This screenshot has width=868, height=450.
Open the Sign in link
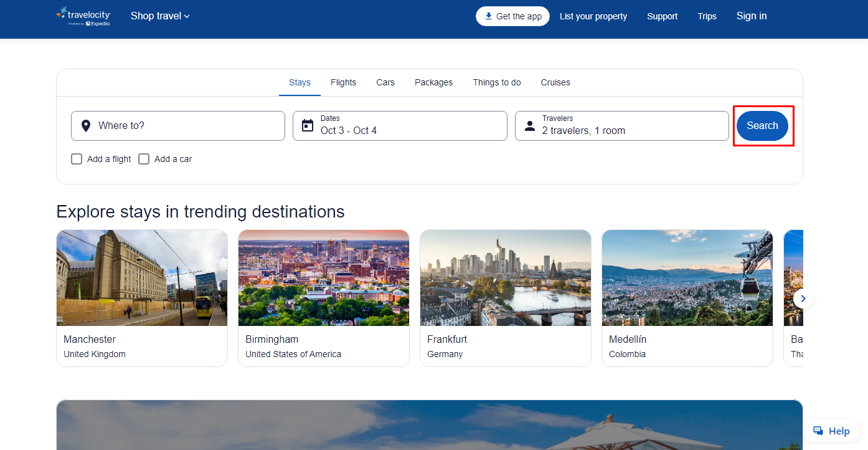pyautogui.click(x=752, y=16)
